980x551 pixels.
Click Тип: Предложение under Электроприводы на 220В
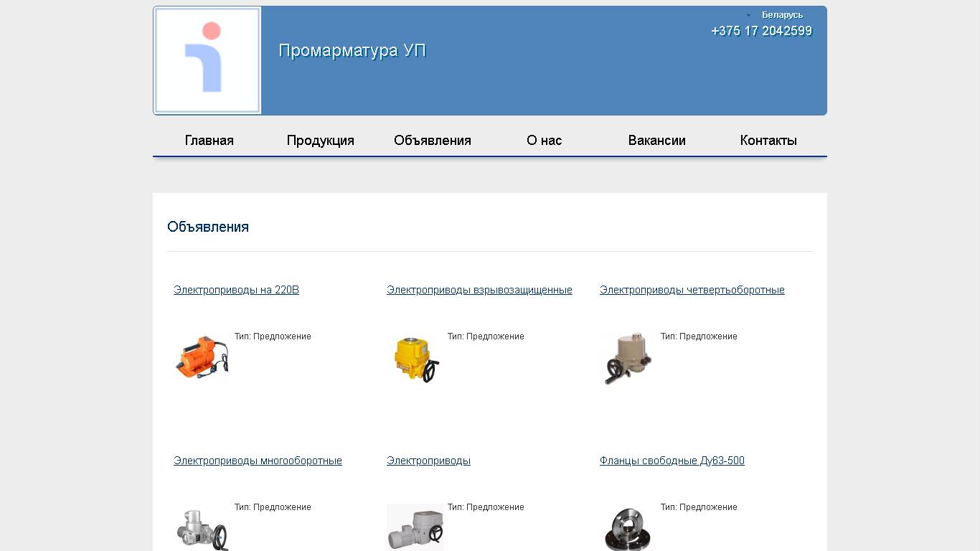[x=273, y=336]
